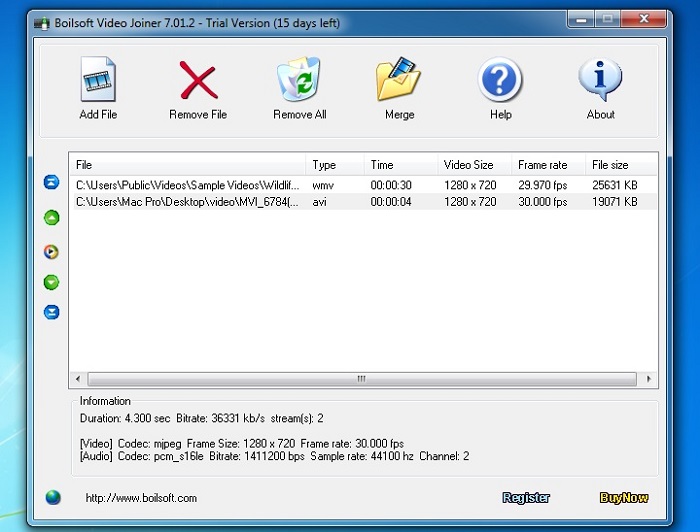Open the About info icon
Screen dimensions: 700x532
(600, 80)
